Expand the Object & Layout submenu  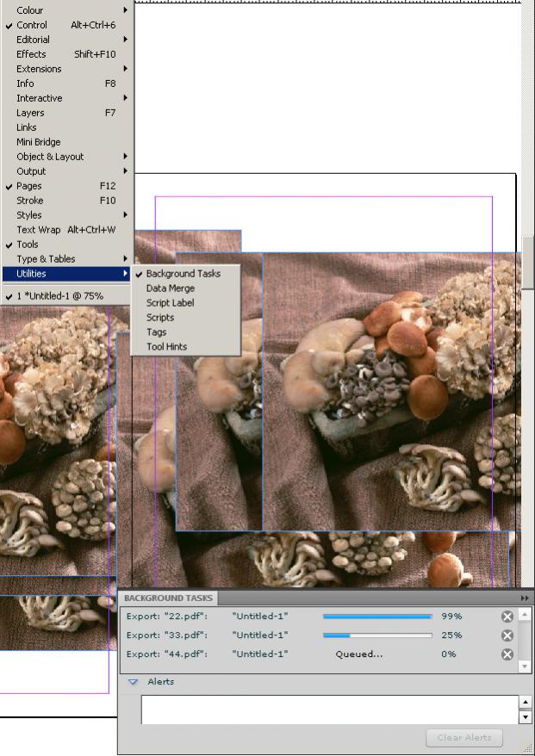[66, 157]
